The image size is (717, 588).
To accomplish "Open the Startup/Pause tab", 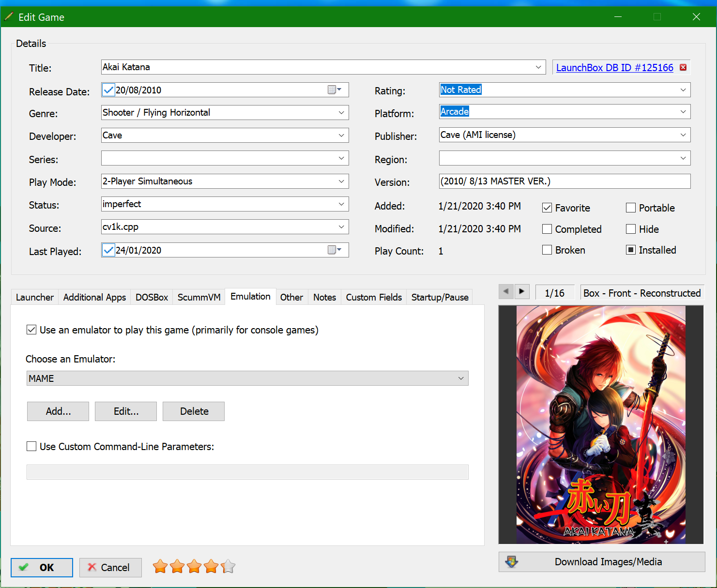I will 440,297.
